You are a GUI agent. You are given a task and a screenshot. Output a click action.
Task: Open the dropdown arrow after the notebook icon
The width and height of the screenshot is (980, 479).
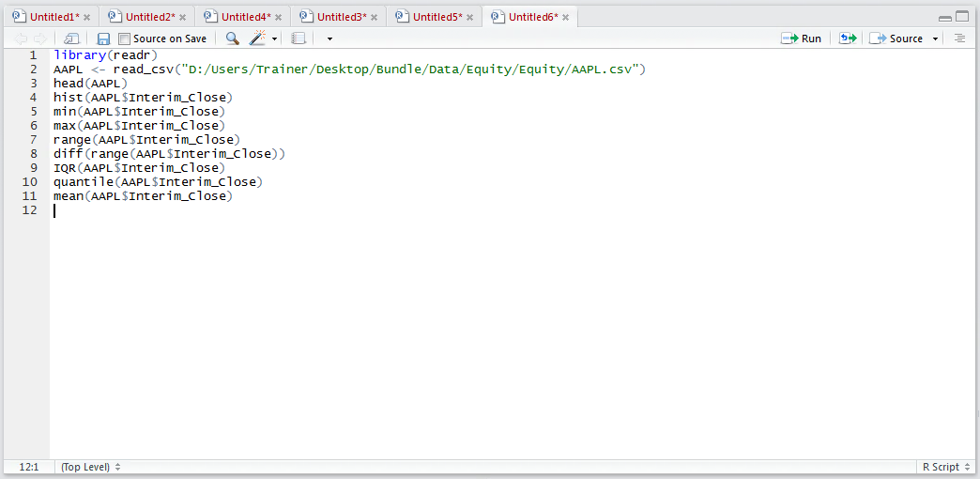tap(330, 39)
